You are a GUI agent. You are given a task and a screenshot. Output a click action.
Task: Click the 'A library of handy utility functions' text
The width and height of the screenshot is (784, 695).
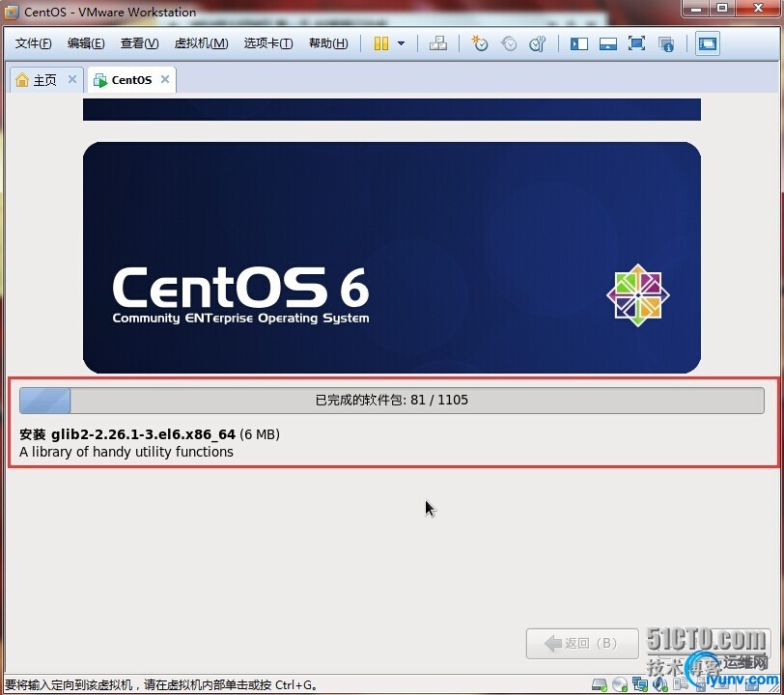[x=126, y=452]
